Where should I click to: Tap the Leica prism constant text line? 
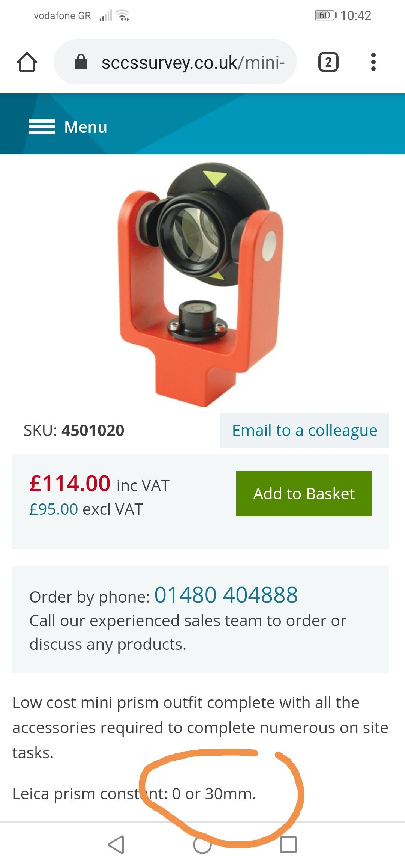click(x=134, y=794)
